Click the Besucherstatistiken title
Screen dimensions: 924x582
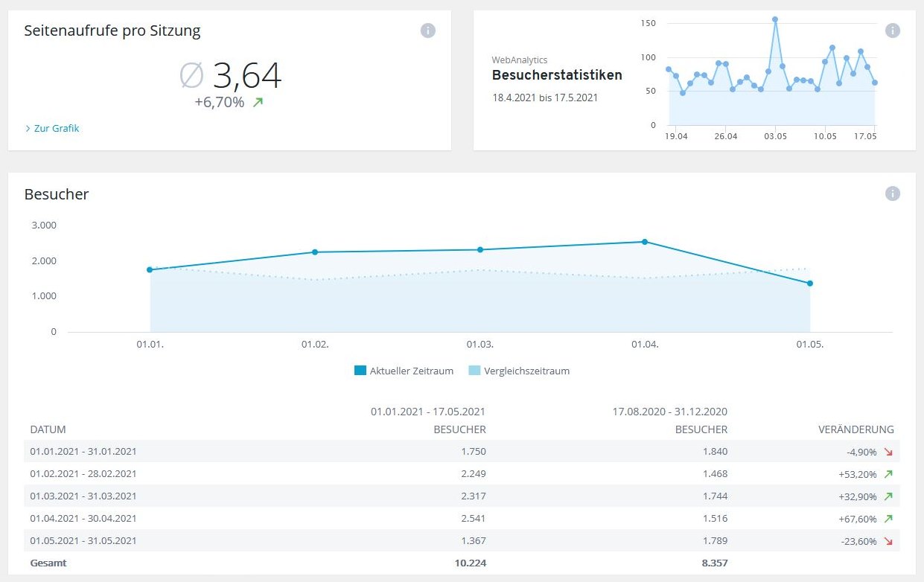click(x=557, y=75)
